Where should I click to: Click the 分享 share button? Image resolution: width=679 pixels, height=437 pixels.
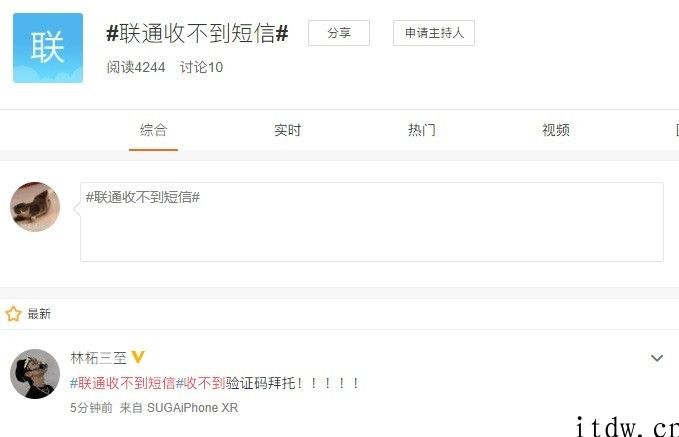tap(339, 33)
